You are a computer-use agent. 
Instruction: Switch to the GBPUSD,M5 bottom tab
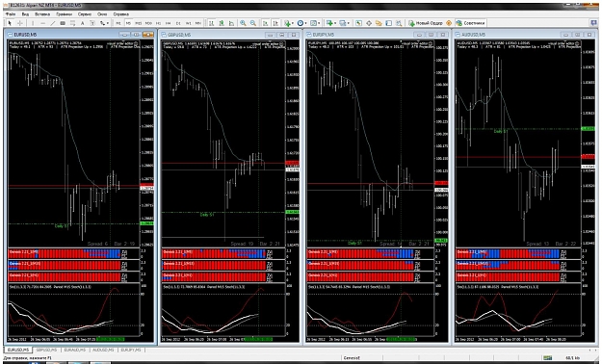click(x=46, y=350)
